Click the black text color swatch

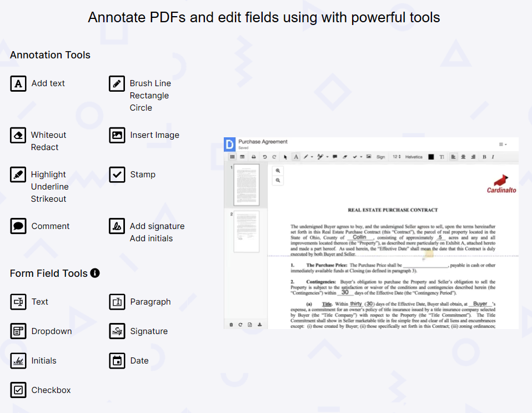[431, 157]
